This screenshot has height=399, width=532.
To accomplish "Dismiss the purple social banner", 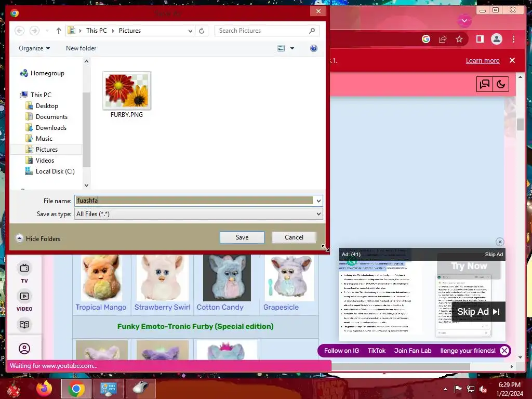I will point(504,351).
